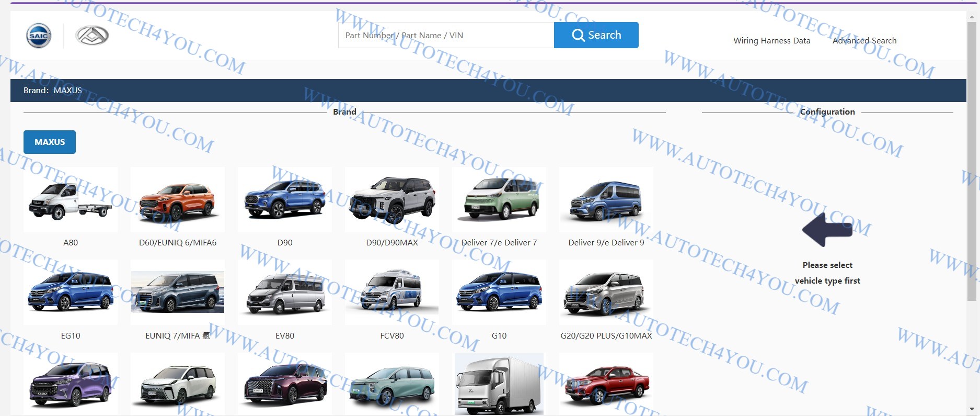Click the Deliver 9/e Deliver 9 label
The width and height of the screenshot is (980, 416).
[606, 242]
